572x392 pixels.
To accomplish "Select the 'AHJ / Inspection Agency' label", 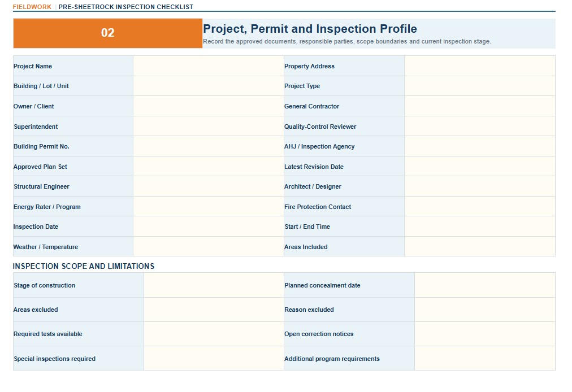I will (319, 147).
